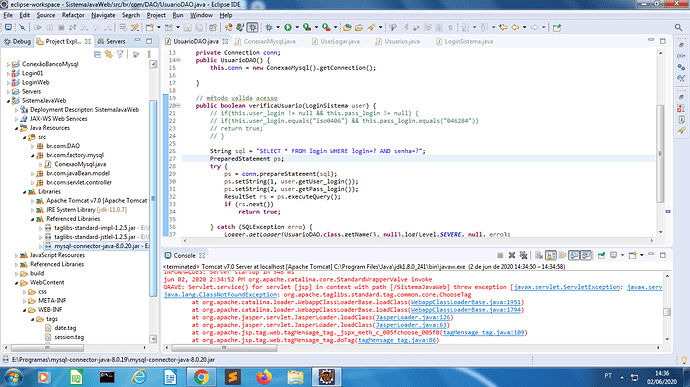Click the editor vertical scrollbar thumb

(x=660, y=153)
